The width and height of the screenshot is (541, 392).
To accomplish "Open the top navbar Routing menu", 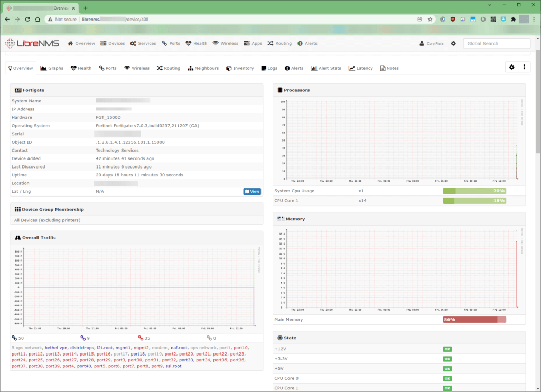I will click(x=279, y=43).
